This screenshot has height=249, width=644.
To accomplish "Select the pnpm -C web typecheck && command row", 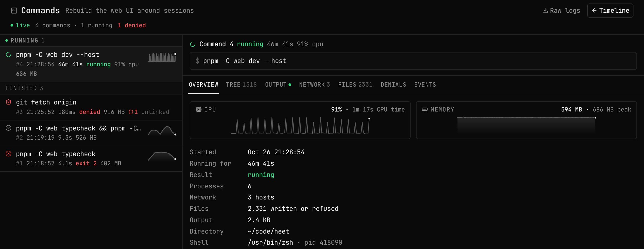I will pyautogui.click(x=91, y=133).
